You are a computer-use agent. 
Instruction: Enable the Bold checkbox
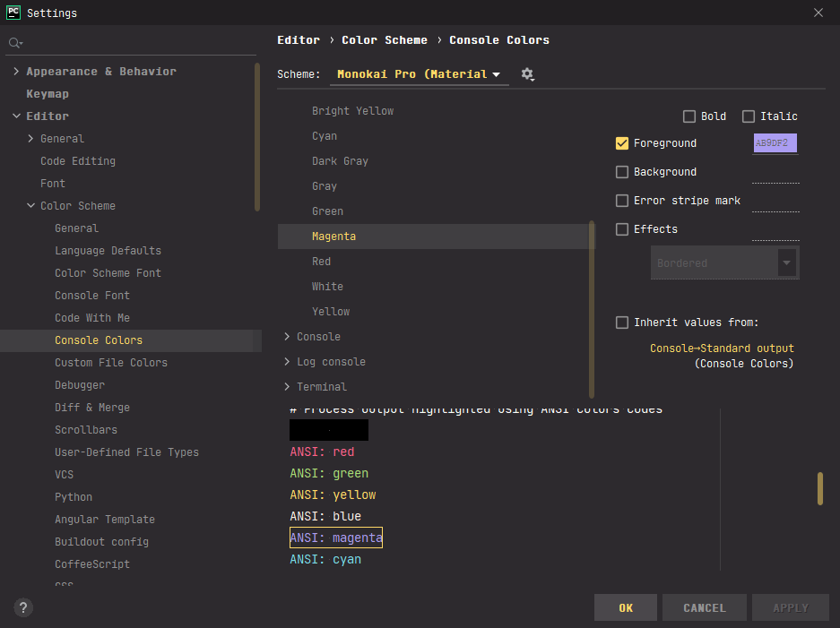click(x=689, y=116)
